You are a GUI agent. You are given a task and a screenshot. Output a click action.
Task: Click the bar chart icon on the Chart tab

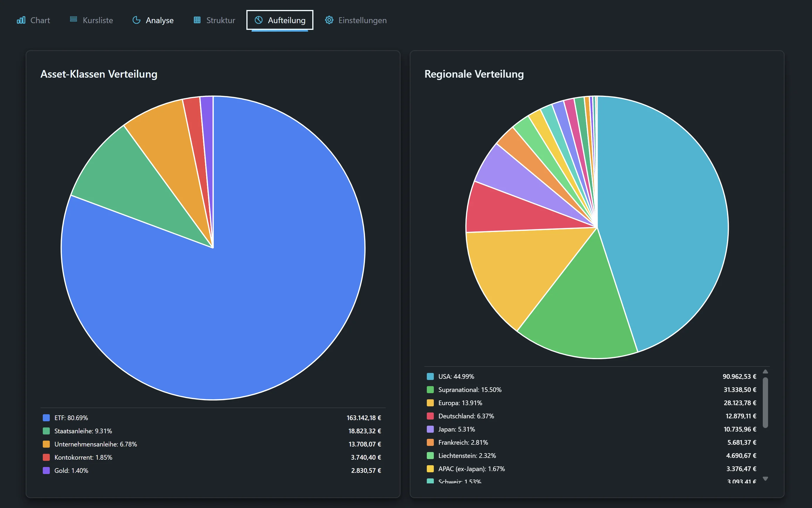(21, 20)
